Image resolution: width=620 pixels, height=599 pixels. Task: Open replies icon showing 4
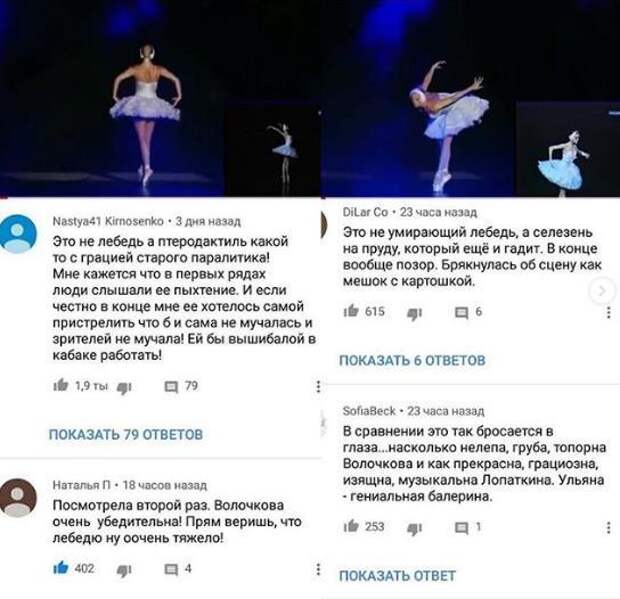click(x=171, y=569)
